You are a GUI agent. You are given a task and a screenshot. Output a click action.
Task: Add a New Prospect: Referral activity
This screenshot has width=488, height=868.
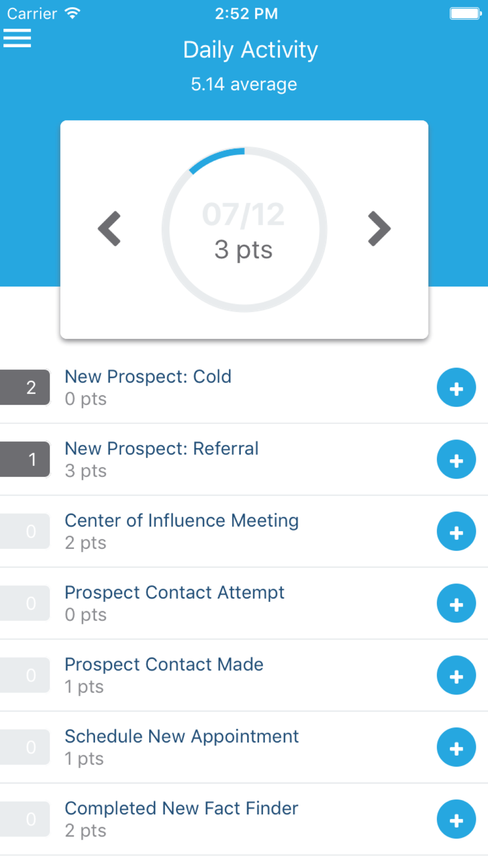coord(456,460)
